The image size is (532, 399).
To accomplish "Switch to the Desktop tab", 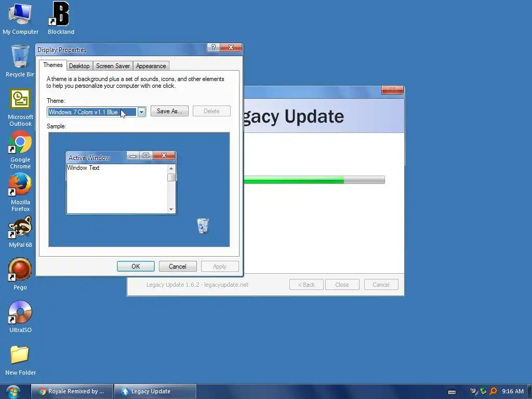I will 79,66.
